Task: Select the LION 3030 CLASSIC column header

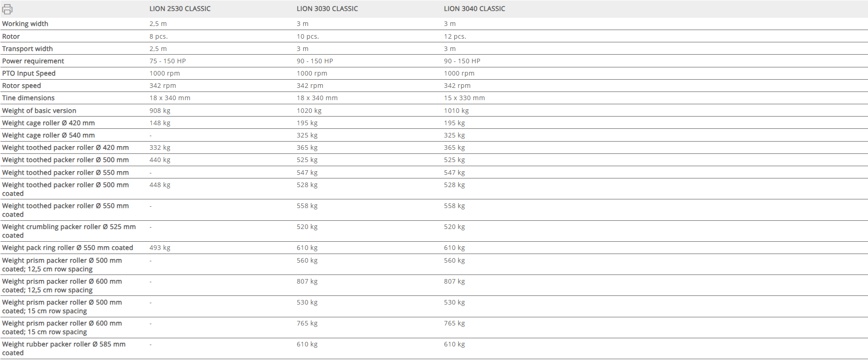Action: pos(327,9)
